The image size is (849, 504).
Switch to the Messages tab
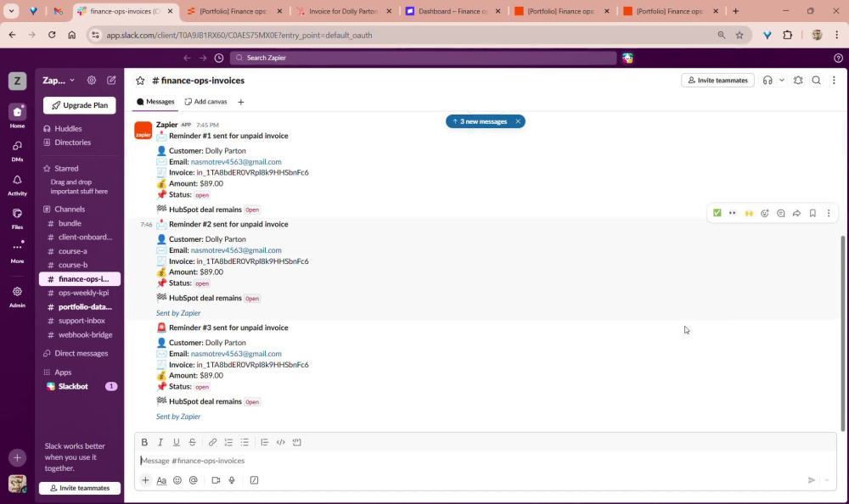click(x=155, y=102)
